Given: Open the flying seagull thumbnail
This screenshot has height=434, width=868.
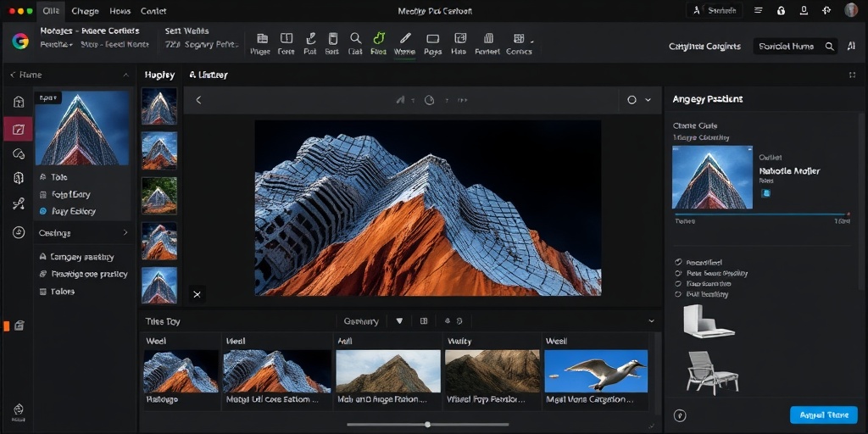Looking at the screenshot, I should (x=596, y=371).
